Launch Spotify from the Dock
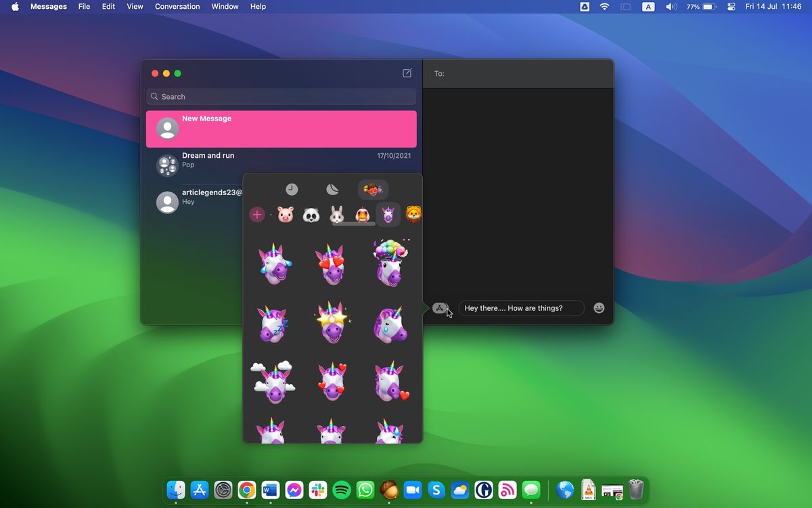This screenshot has height=508, width=812. click(x=342, y=490)
